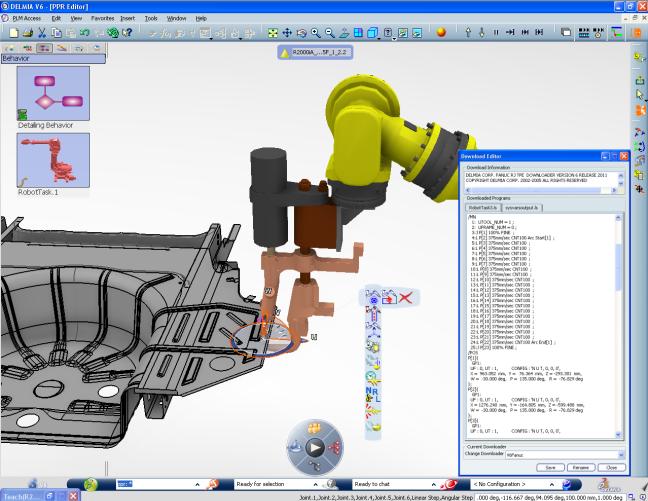The image size is (648, 501).
Task: Click the left blue segment of compass wheel
Action: pos(295,447)
